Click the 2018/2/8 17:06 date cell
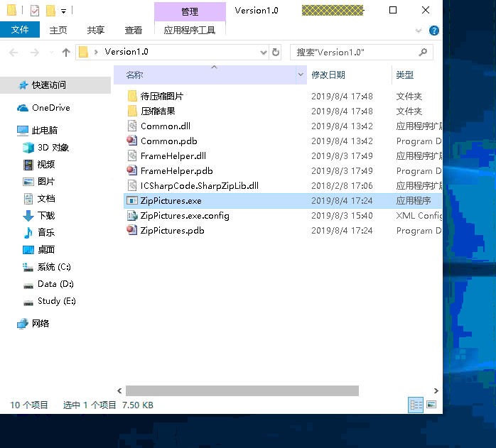The width and height of the screenshot is (496, 448). coord(342,185)
